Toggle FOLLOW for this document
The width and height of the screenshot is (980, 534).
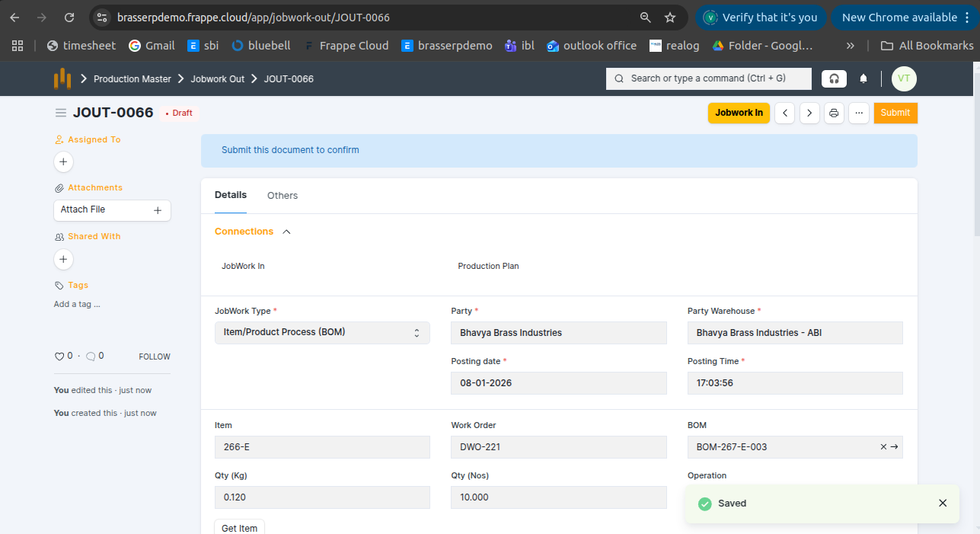155,357
